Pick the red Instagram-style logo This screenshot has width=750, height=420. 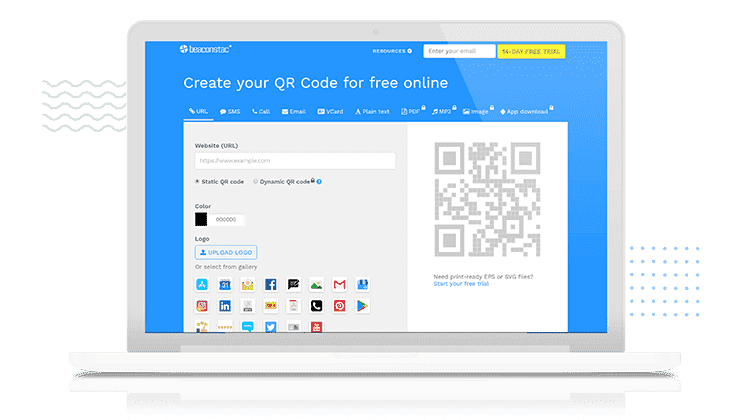(202, 306)
